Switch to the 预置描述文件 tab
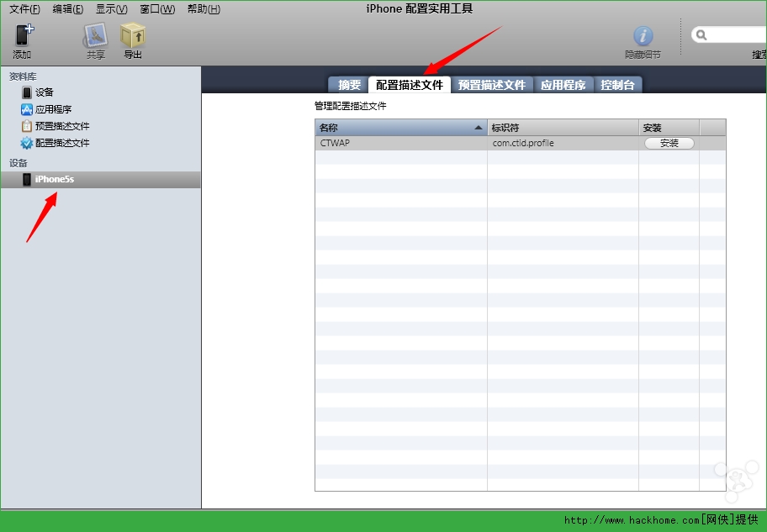 [492, 85]
